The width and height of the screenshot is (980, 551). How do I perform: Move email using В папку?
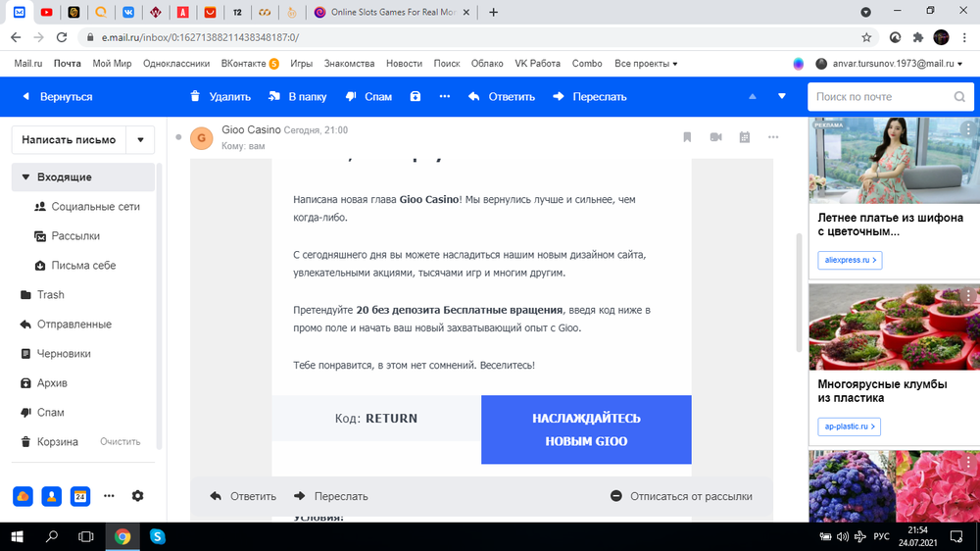pyautogui.click(x=298, y=97)
